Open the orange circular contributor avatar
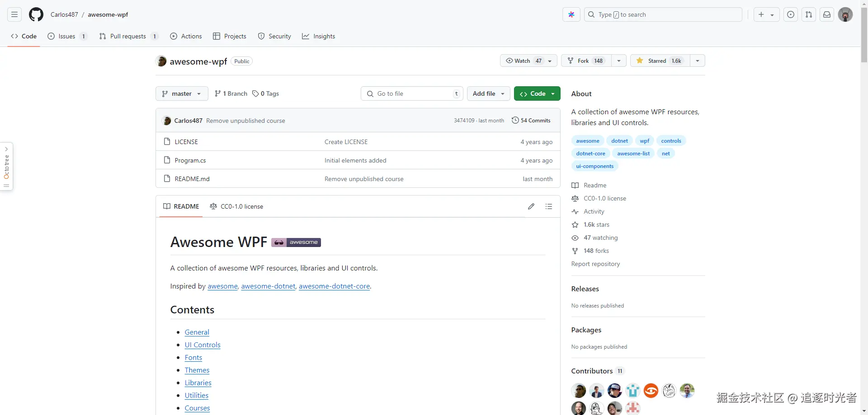The image size is (868, 415). [651, 391]
